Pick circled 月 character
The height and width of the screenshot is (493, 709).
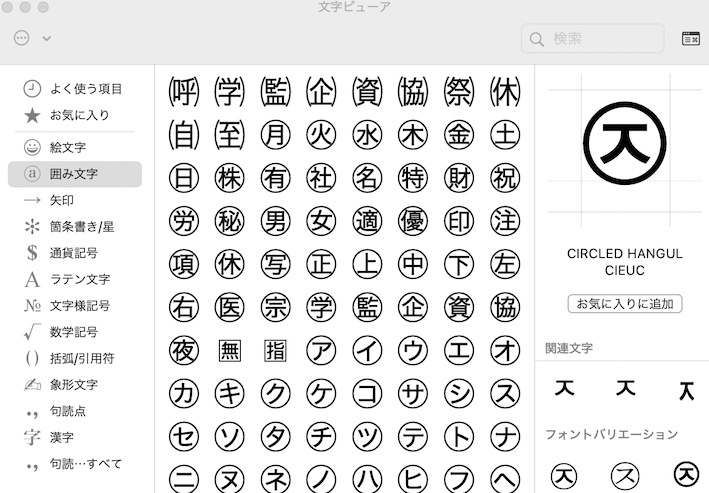(x=275, y=135)
